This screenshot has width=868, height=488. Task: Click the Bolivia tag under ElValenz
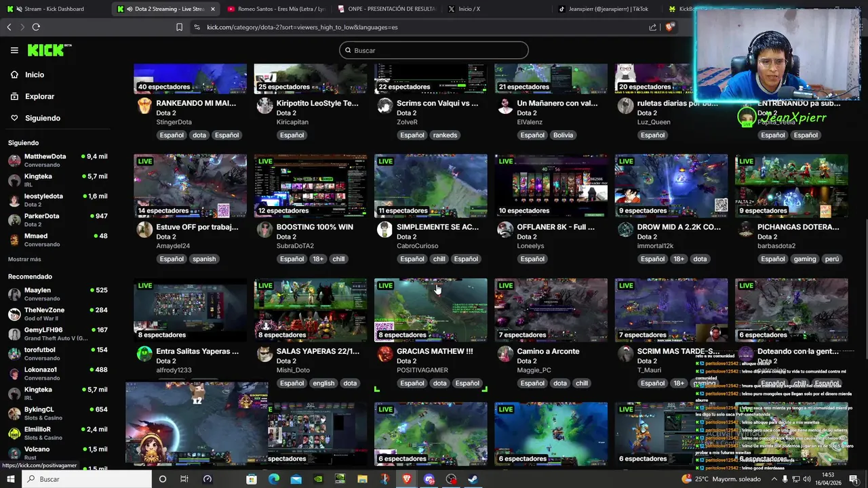pos(563,135)
